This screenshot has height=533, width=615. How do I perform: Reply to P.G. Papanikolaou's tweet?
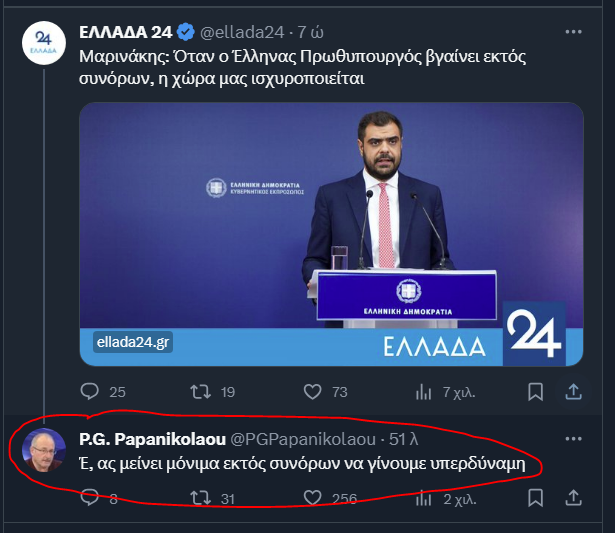click(91, 497)
